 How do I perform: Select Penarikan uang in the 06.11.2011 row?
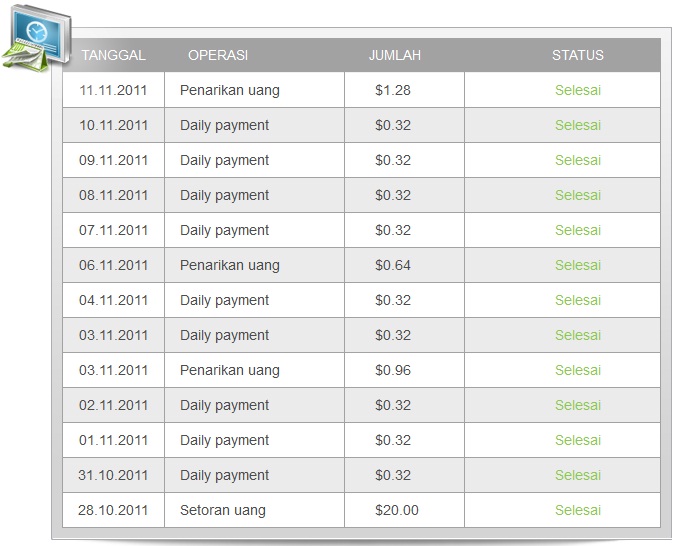(x=230, y=265)
